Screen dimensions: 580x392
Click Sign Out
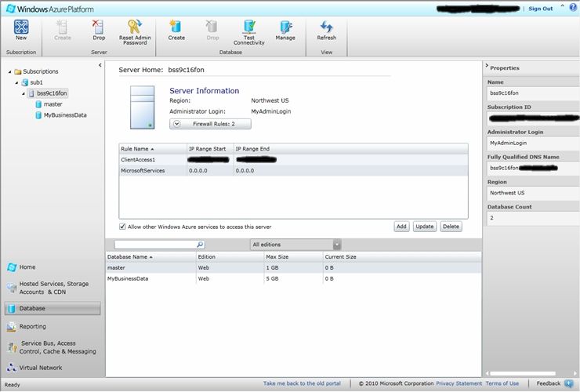click(541, 9)
